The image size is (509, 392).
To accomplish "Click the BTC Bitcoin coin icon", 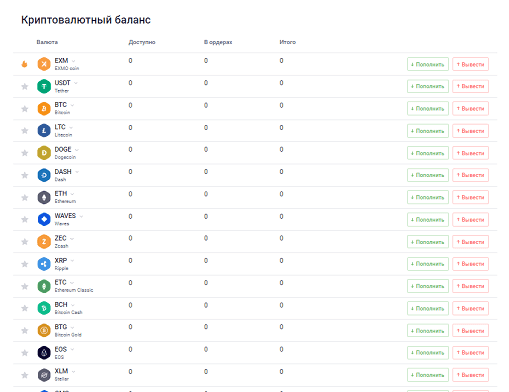I will pos(44,109).
